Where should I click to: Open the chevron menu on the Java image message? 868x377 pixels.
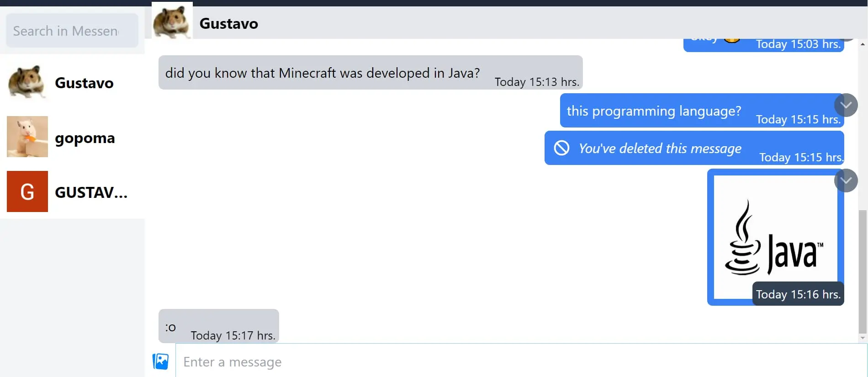pos(846,181)
